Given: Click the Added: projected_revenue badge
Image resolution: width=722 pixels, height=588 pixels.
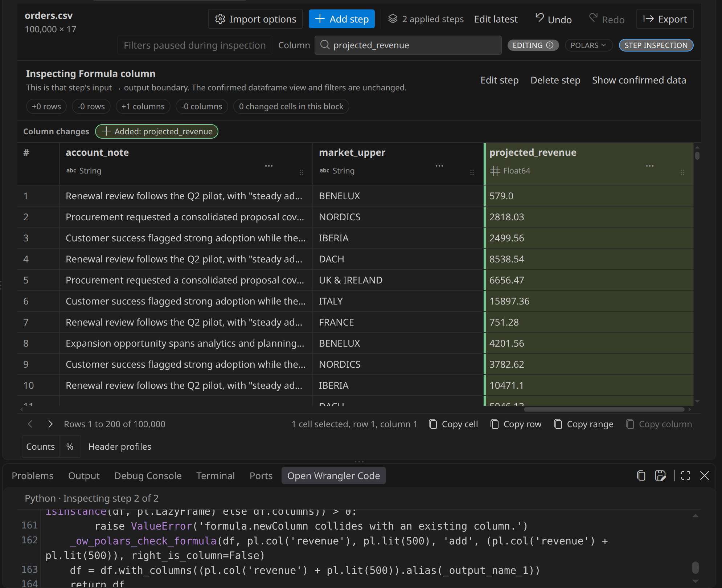Looking at the screenshot, I should click(157, 131).
